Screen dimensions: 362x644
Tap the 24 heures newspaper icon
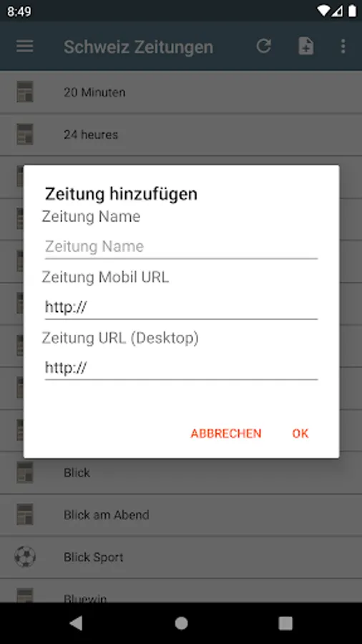coord(24,135)
